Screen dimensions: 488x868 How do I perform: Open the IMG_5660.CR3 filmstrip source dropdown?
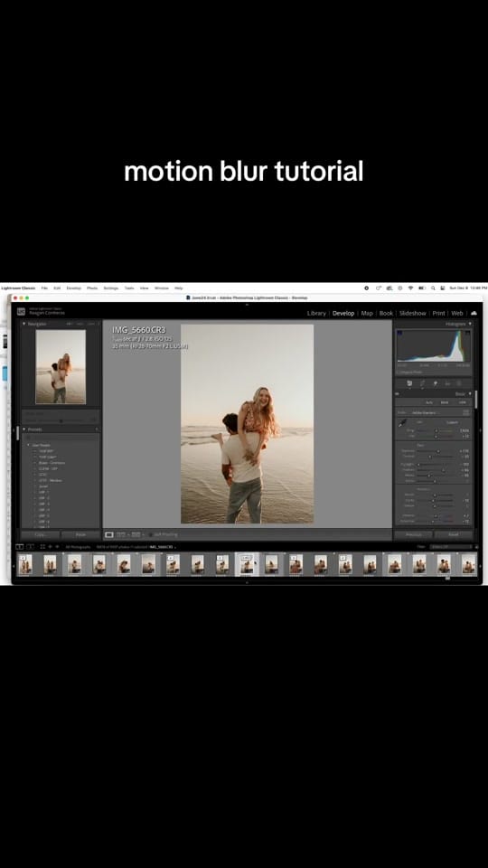[x=162, y=547]
